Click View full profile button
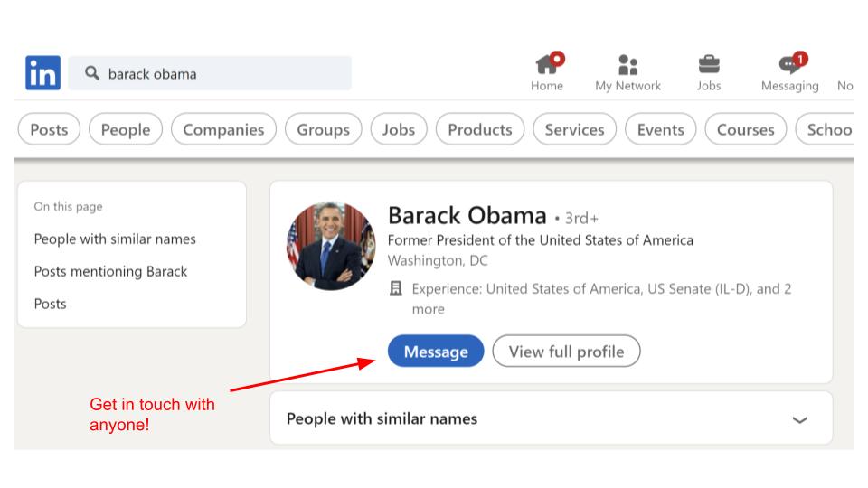This screenshot has width=868, height=488. coord(566,352)
